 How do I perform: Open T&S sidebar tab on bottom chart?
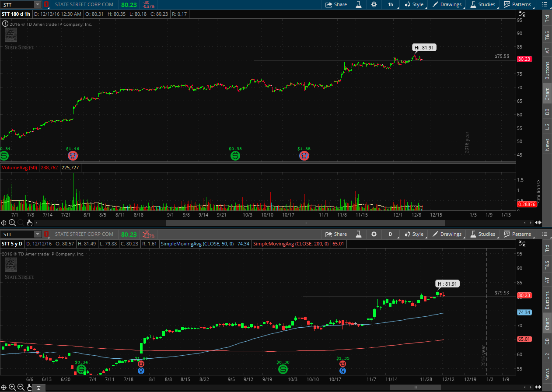click(547, 264)
